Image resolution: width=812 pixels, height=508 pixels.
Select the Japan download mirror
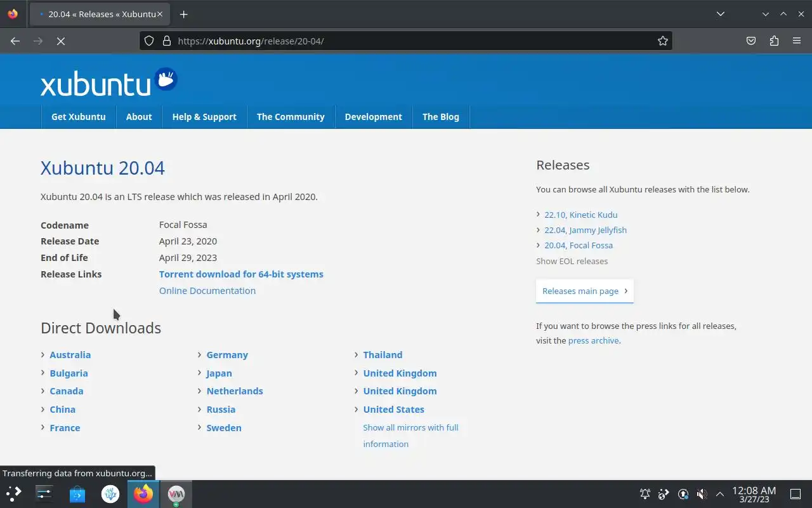(x=219, y=373)
